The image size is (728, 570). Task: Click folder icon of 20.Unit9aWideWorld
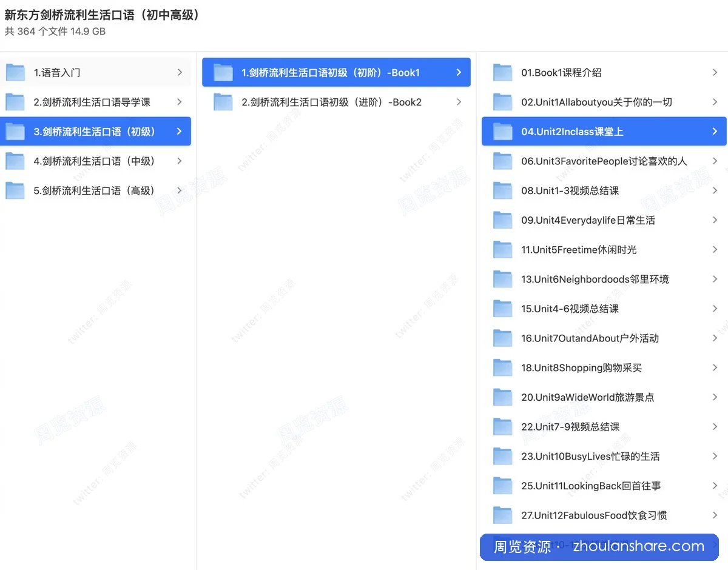pyautogui.click(x=503, y=397)
